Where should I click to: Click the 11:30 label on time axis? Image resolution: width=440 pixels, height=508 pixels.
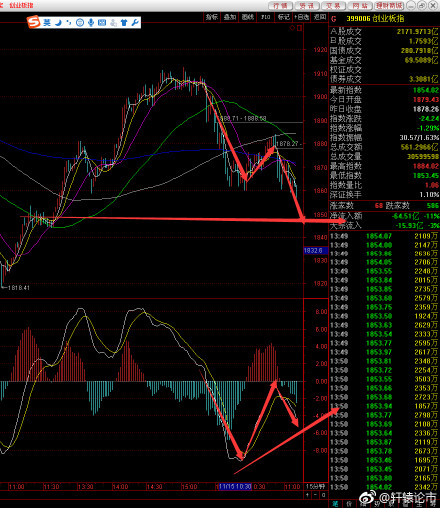(51, 487)
